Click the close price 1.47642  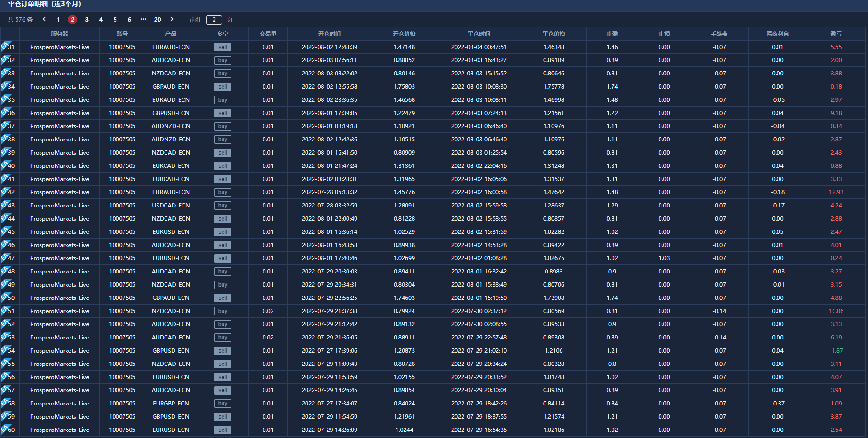tap(554, 192)
